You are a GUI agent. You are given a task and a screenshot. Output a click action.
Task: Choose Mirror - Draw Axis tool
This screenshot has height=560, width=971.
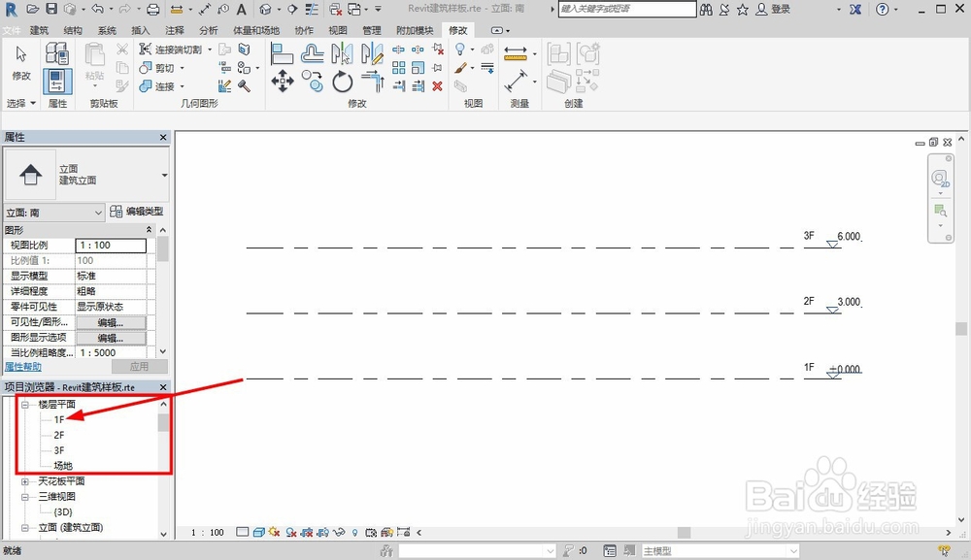pos(372,53)
